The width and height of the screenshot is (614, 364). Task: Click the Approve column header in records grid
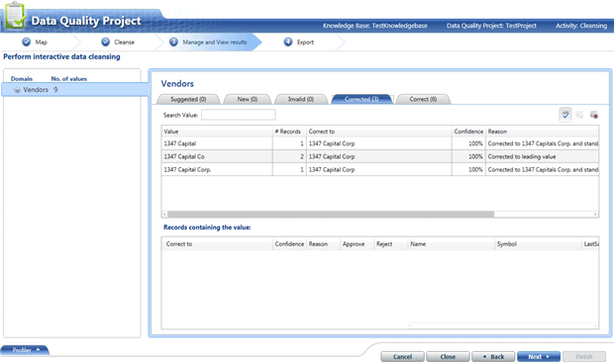pos(357,244)
